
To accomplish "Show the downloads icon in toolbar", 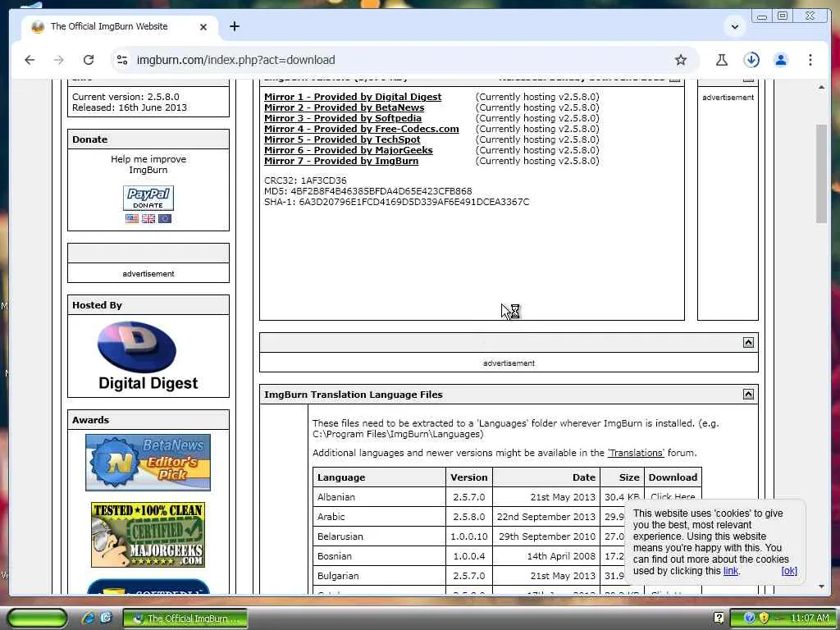I will 751,60.
